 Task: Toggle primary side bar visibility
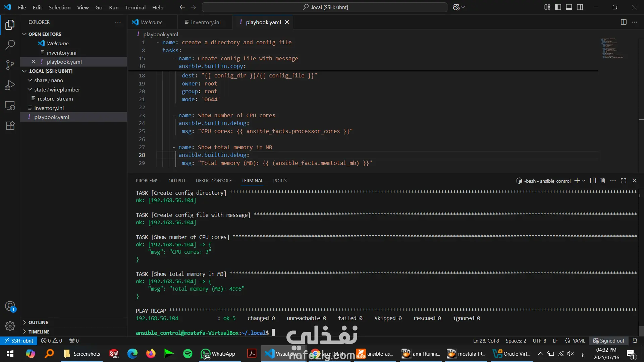point(558,7)
